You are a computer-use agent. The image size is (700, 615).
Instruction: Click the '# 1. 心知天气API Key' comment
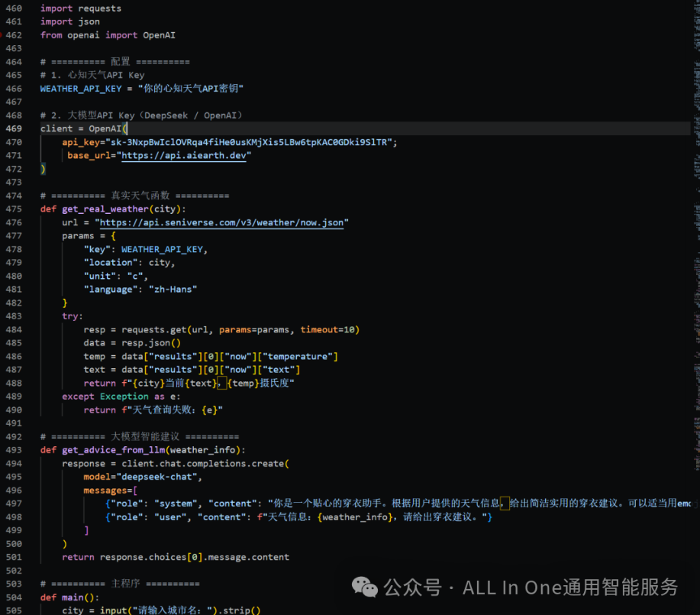92,75
